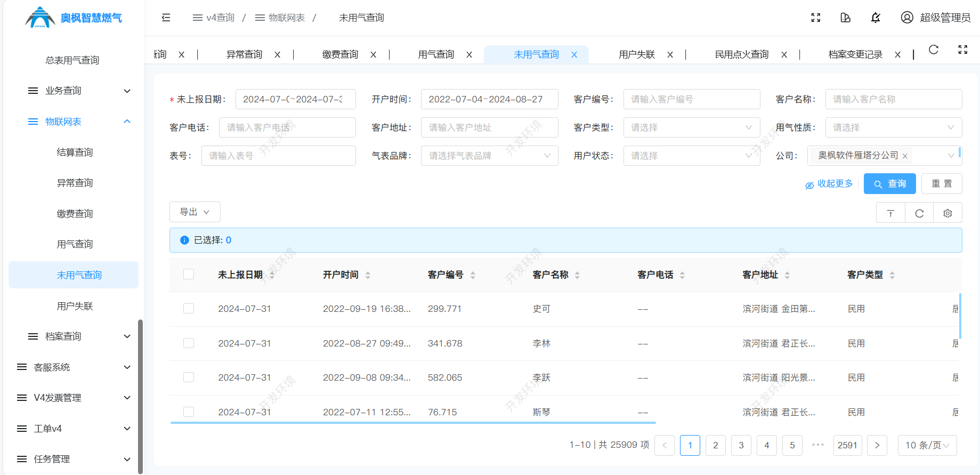Open table column settings gear
Image resolution: width=980 pixels, height=475 pixels.
tap(947, 213)
